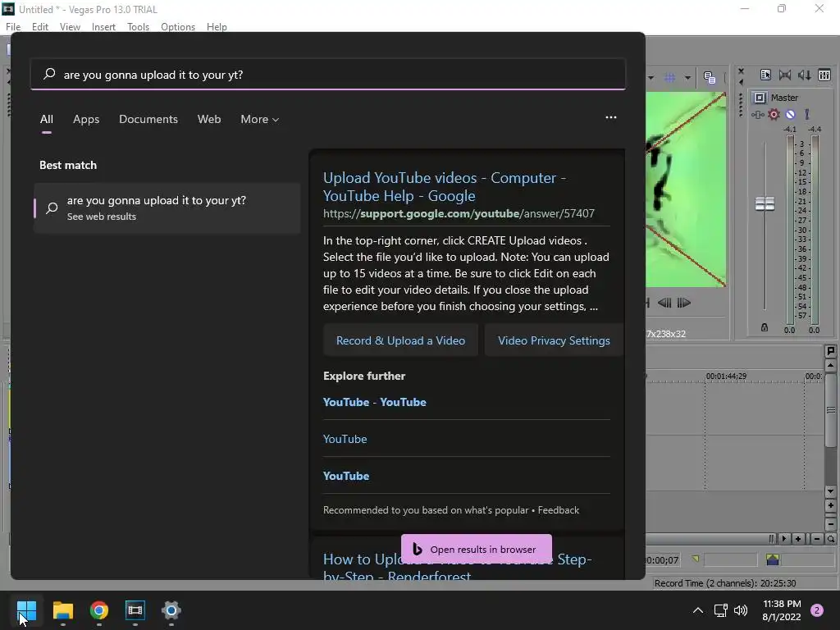Click the Master volume fader
This screenshot has height=630, width=840.
pos(765,203)
